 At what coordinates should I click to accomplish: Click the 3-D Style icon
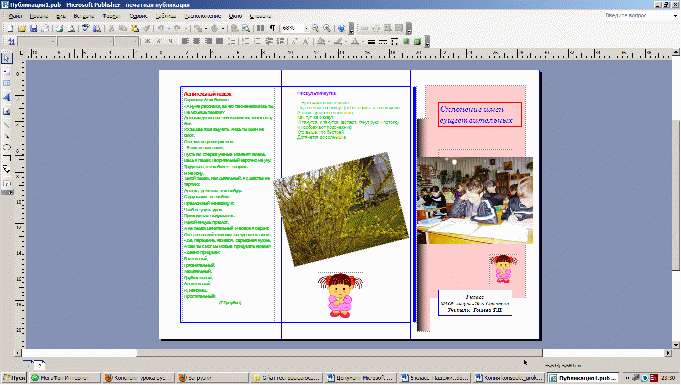(417, 41)
